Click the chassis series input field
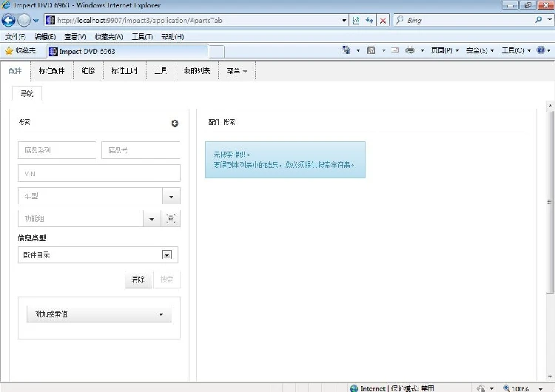Screen dimensions: 555x392 point(57,150)
